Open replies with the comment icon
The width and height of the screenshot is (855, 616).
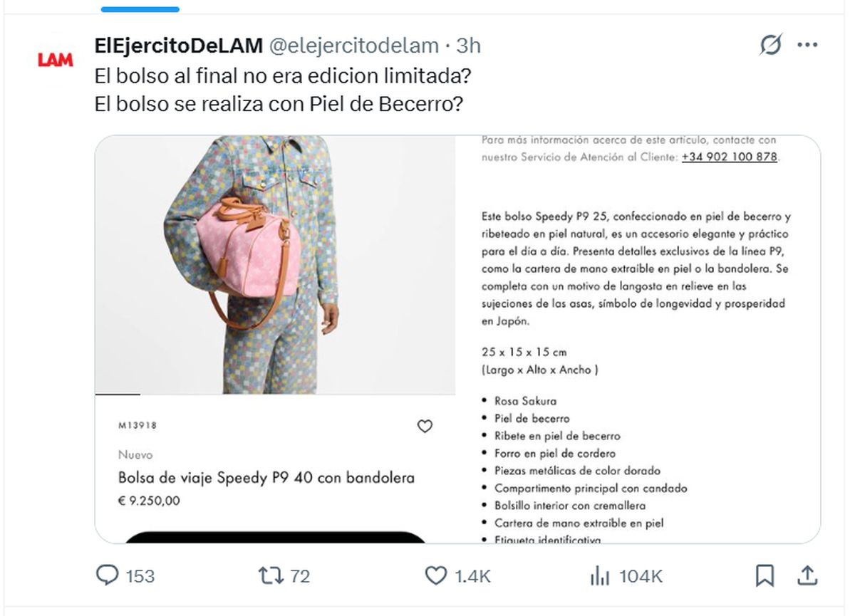pyautogui.click(x=107, y=575)
